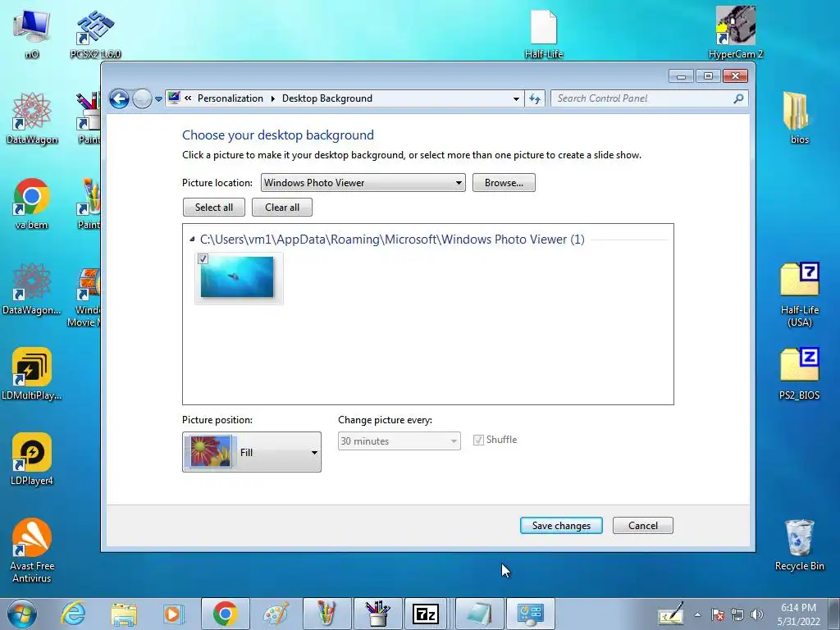This screenshot has height=630, width=840.
Task: Select the nO computer icon on desktop
Action: pyautogui.click(x=32, y=33)
